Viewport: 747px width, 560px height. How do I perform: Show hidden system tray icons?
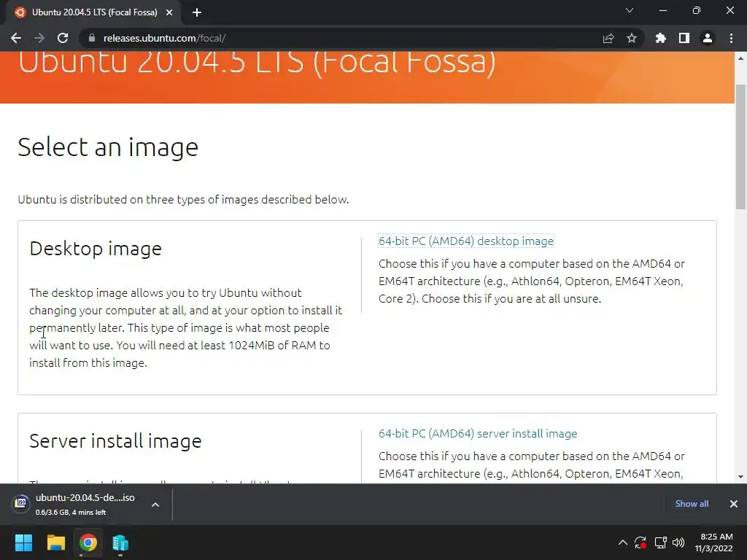[623, 542]
